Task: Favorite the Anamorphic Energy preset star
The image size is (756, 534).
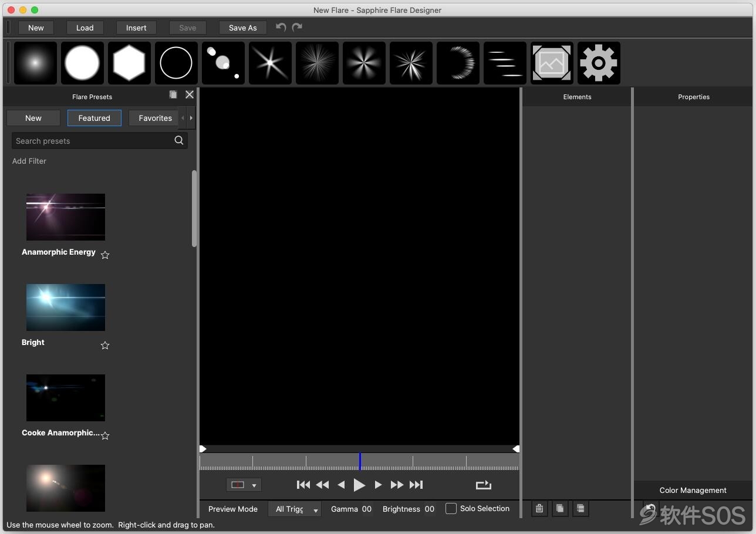Action: tap(105, 255)
